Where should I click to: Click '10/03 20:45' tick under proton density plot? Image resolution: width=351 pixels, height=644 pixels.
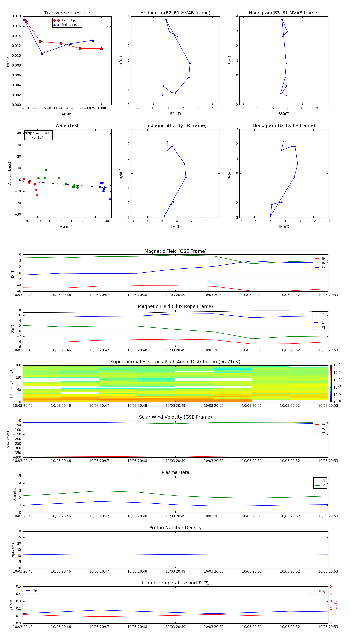coord(23,571)
